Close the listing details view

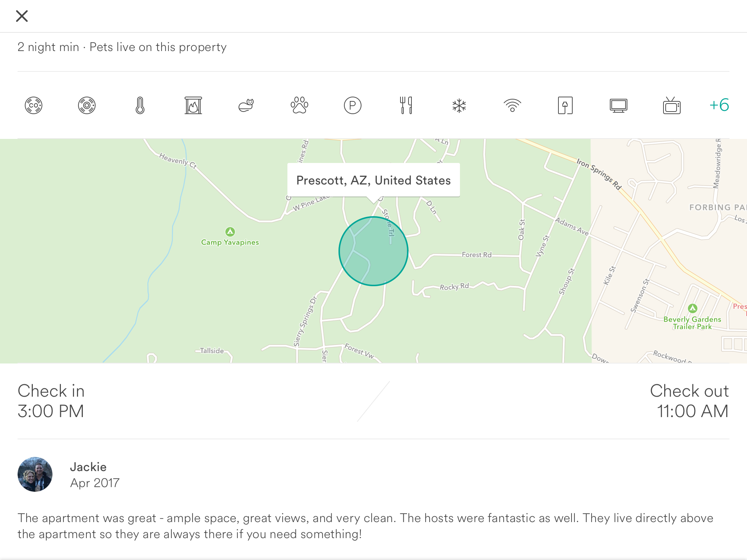tap(22, 16)
